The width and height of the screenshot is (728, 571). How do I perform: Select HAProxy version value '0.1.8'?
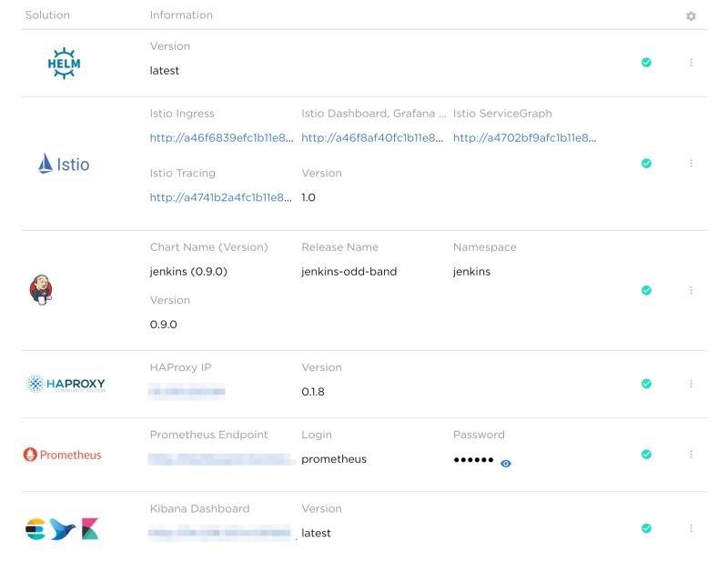point(313,392)
